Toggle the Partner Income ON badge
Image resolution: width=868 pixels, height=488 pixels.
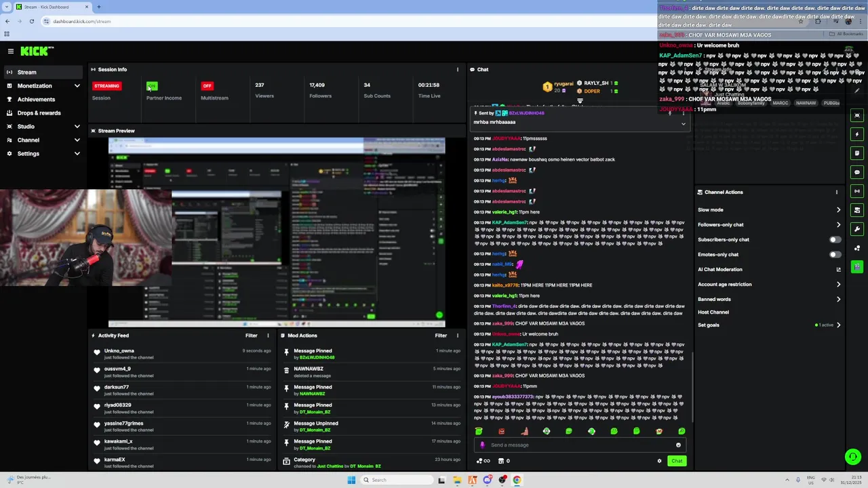[x=152, y=86]
